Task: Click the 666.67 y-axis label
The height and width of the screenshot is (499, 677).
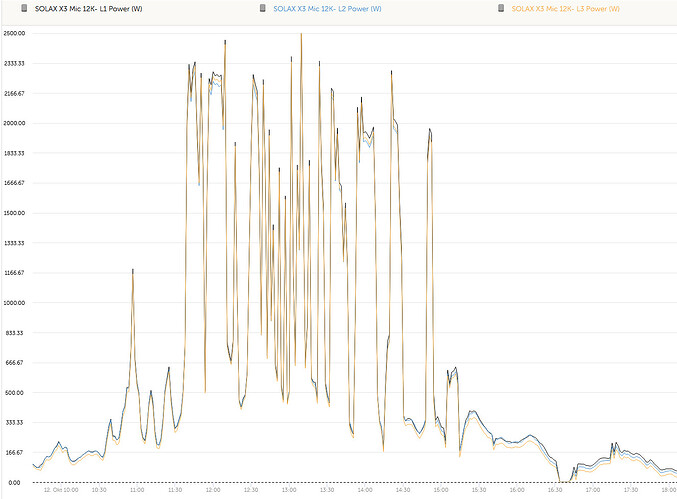Action: click(x=15, y=363)
